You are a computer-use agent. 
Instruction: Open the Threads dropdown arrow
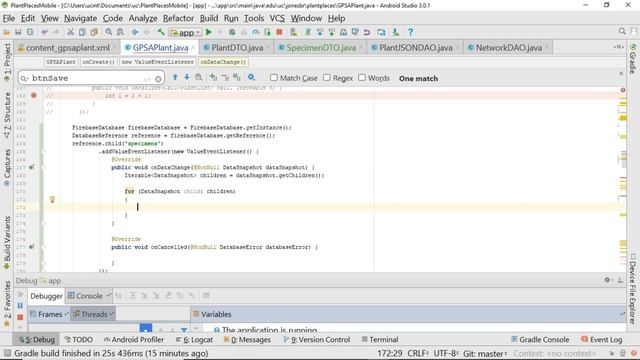[x=111, y=314]
